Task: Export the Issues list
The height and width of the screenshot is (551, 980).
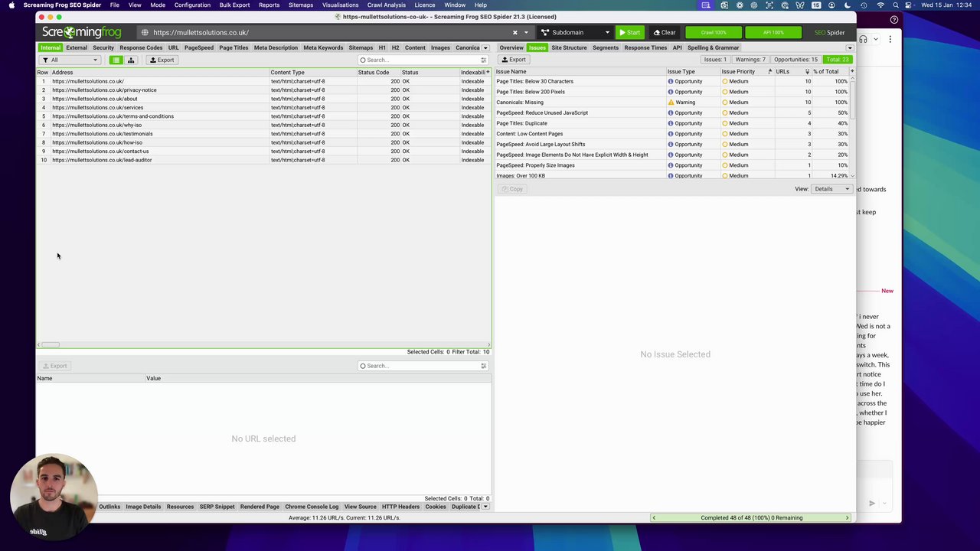Action: point(513,60)
